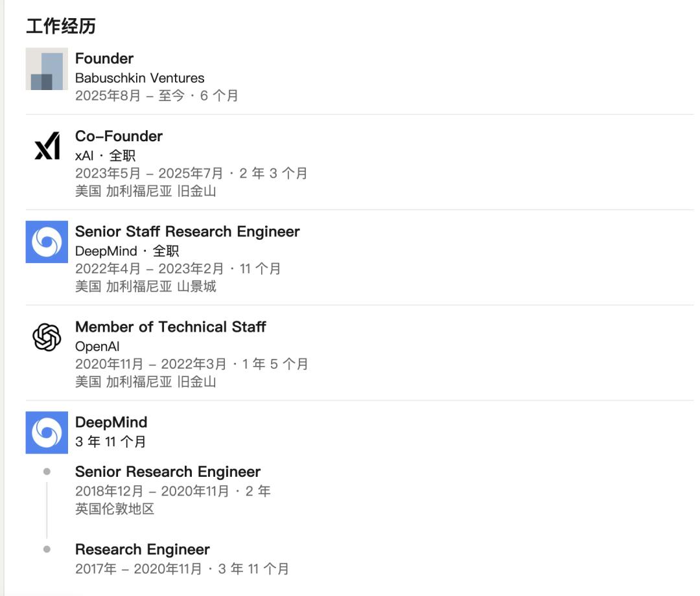Open the xAI company logo

tap(47, 146)
